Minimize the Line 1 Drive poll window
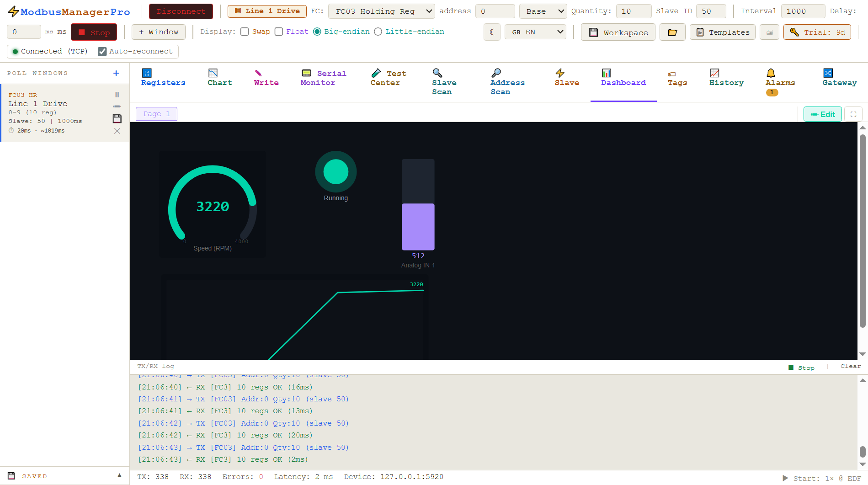Viewport: 868px width, 485px height. (117, 106)
